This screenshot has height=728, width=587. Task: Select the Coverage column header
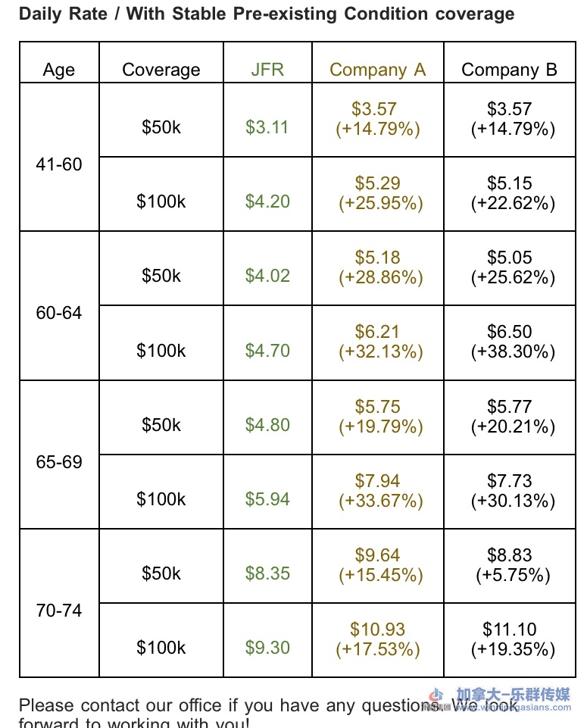tap(161, 70)
